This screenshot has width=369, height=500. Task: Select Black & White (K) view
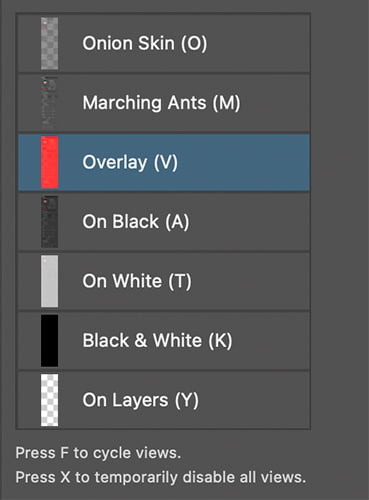coord(157,340)
